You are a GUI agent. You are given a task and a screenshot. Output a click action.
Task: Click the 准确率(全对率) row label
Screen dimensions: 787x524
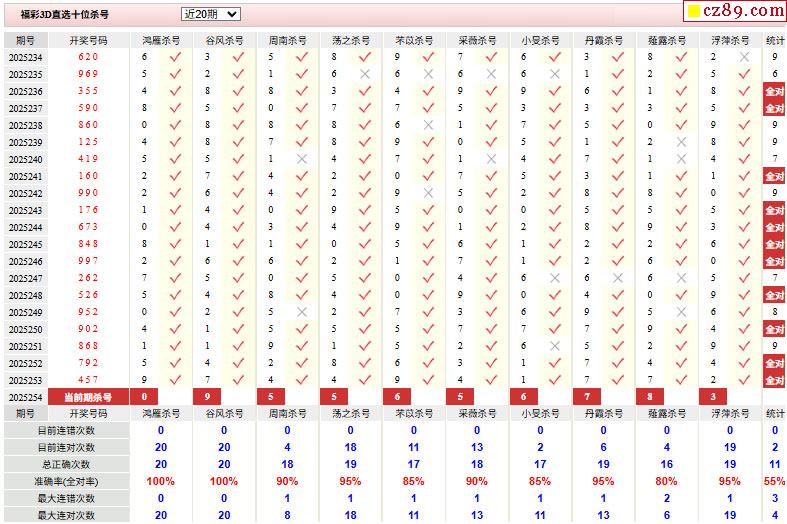(x=66, y=482)
